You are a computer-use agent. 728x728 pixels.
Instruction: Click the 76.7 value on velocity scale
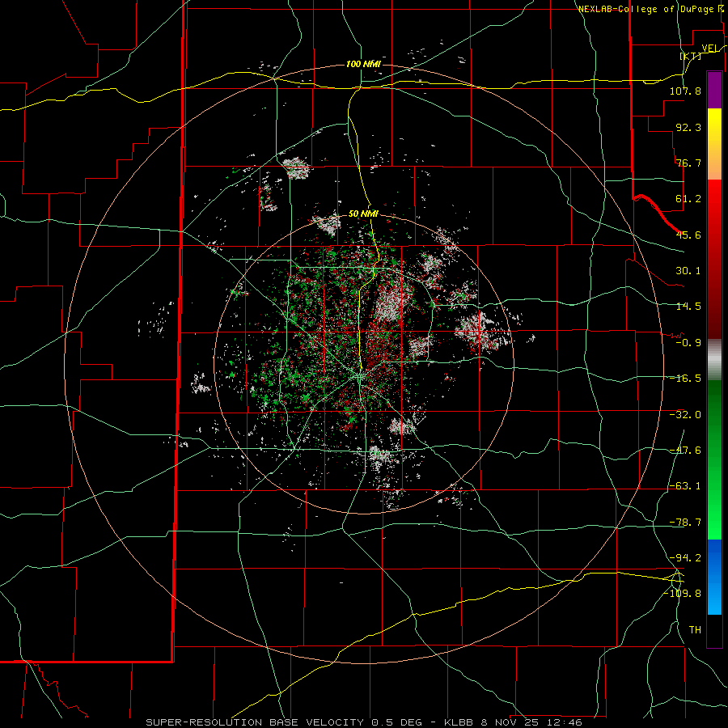(x=688, y=163)
